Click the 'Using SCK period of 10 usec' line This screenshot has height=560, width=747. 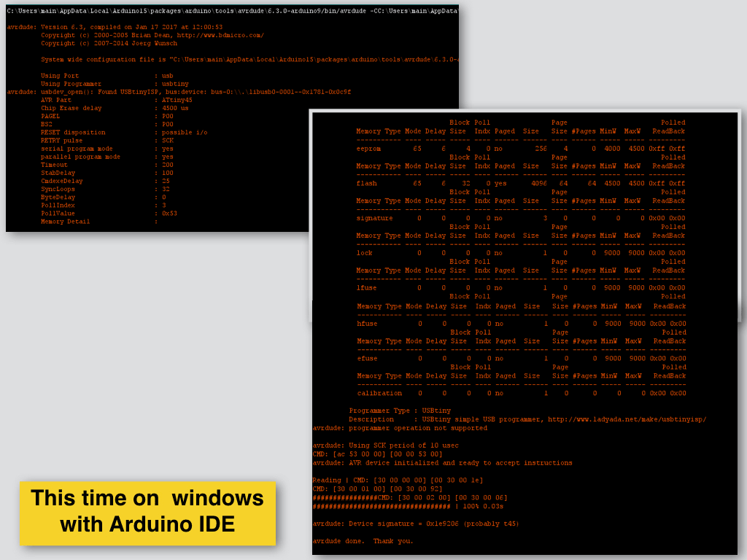385,446
